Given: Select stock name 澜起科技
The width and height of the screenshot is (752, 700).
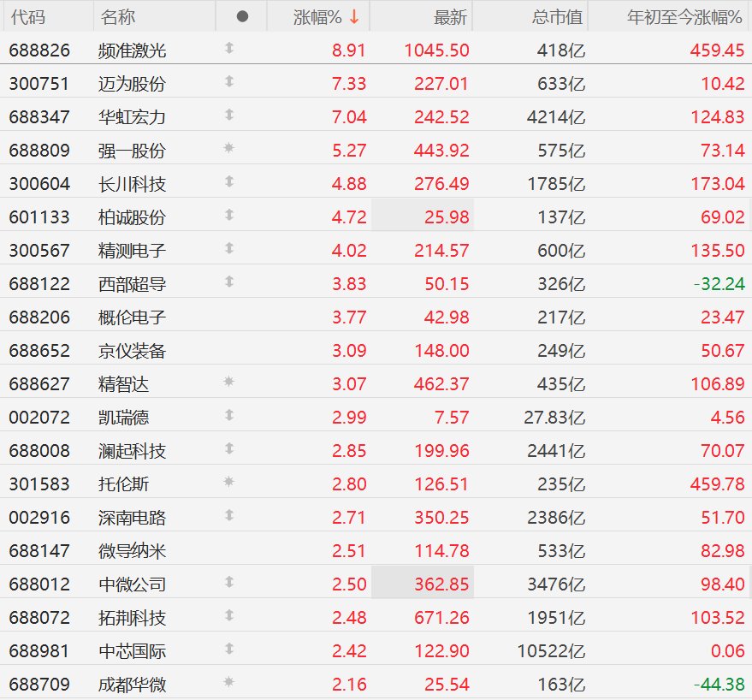Looking at the screenshot, I should [x=133, y=451].
